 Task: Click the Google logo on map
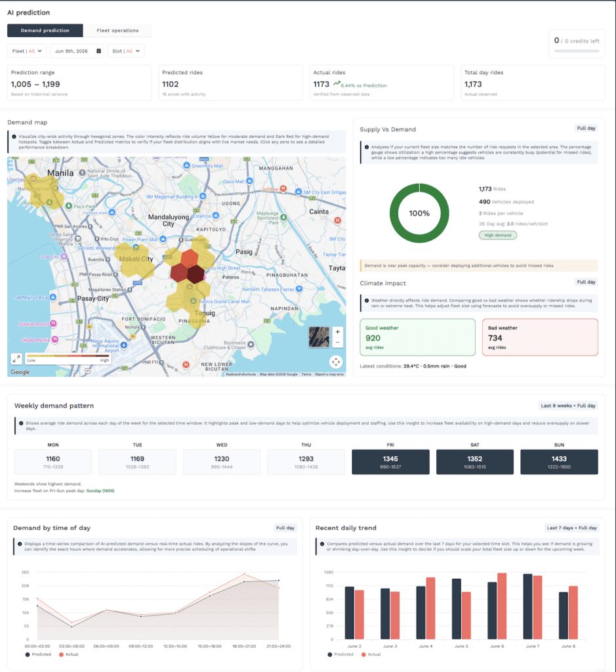point(20,372)
